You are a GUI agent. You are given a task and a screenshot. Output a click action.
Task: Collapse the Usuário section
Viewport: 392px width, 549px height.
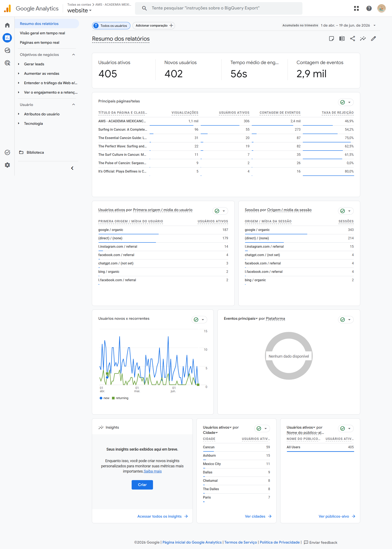[x=74, y=104]
